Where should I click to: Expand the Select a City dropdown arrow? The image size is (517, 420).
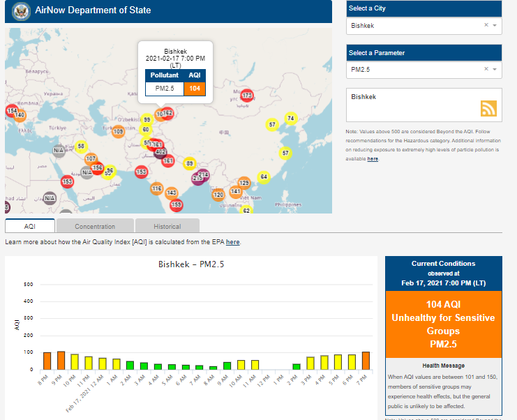495,25
